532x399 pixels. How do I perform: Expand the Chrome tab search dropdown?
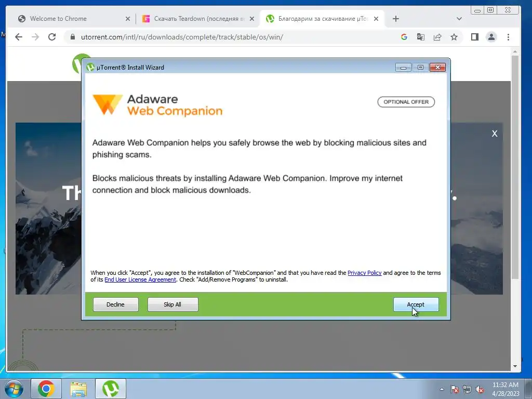459,19
